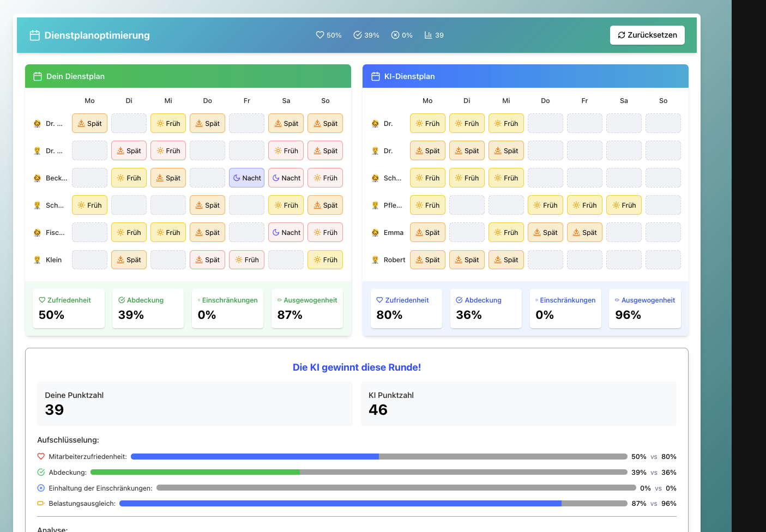766x532 pixels.
Task: Click Fischer's Nacht shift on Saturday
Action: [286, 232]
